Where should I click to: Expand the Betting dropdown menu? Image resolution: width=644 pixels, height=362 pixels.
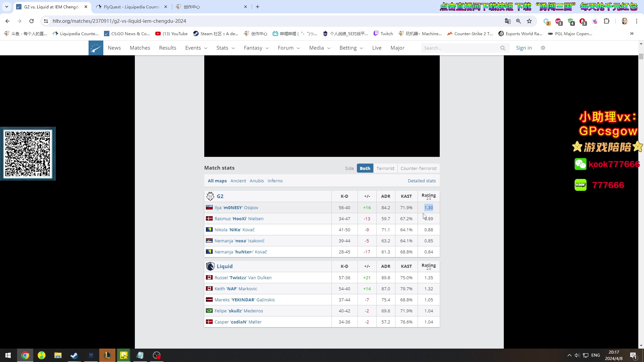351,48
